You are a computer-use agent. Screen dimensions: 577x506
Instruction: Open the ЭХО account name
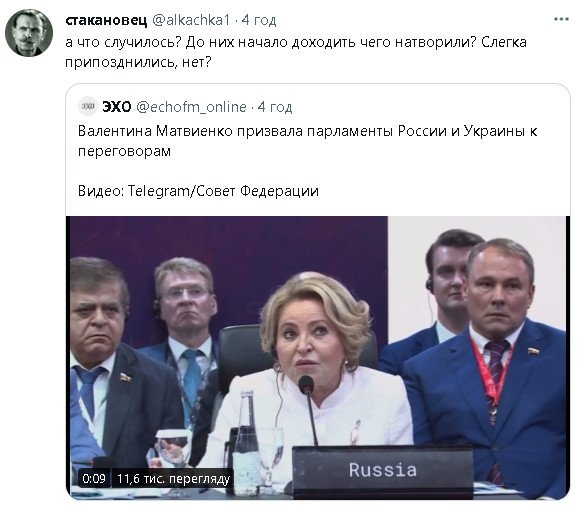tap(117, 107)
